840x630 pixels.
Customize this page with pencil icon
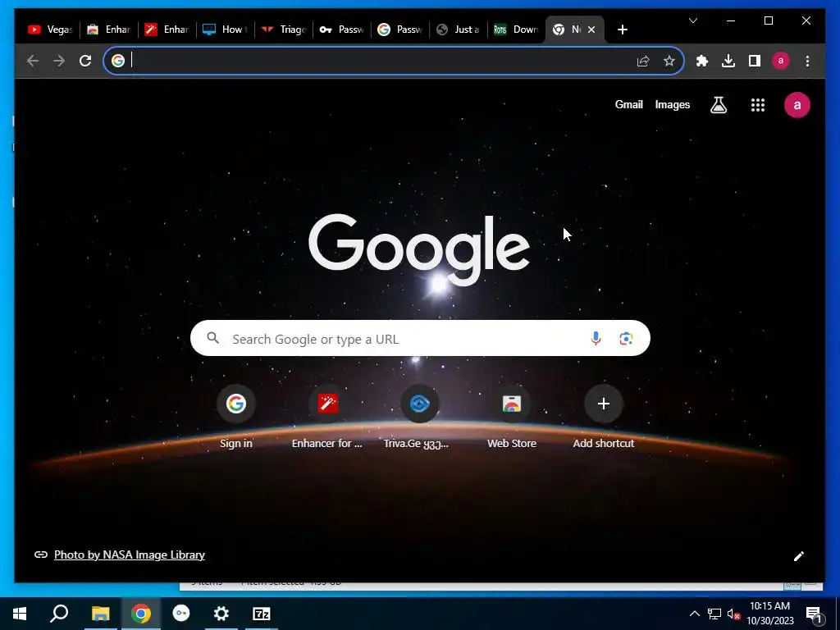click(x=798, y=556)
